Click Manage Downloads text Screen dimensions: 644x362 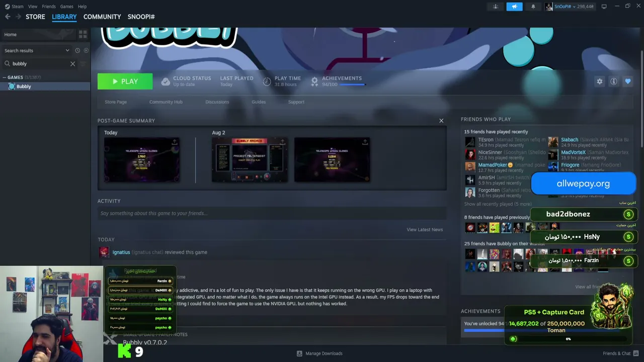coord(324,353)
